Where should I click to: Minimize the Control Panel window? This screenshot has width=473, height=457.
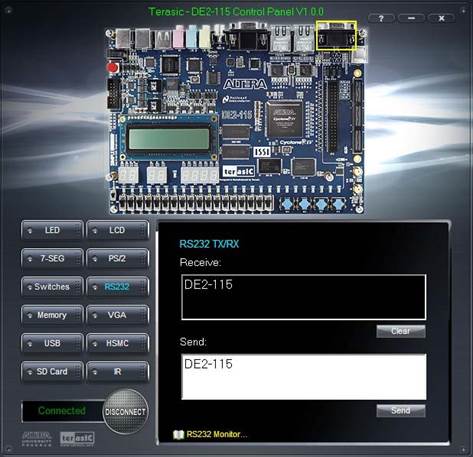[x=411, y=18]
